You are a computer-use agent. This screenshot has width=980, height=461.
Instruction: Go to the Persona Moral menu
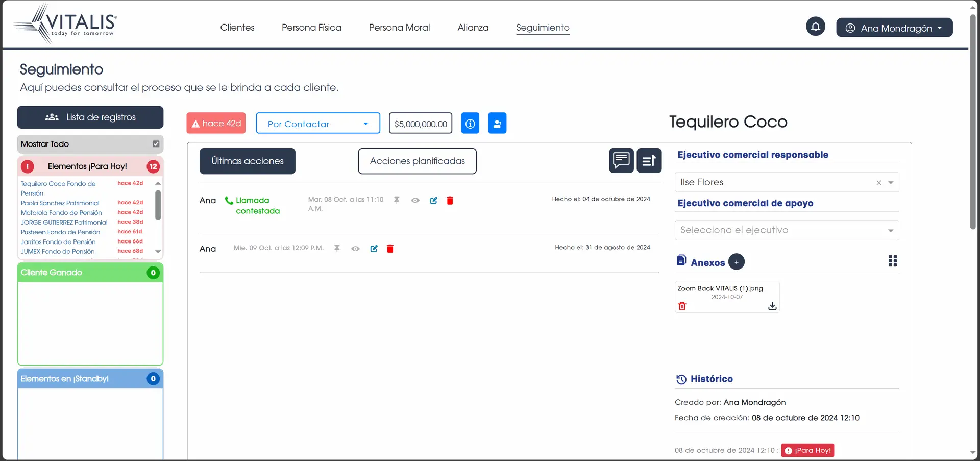point(399,28)
